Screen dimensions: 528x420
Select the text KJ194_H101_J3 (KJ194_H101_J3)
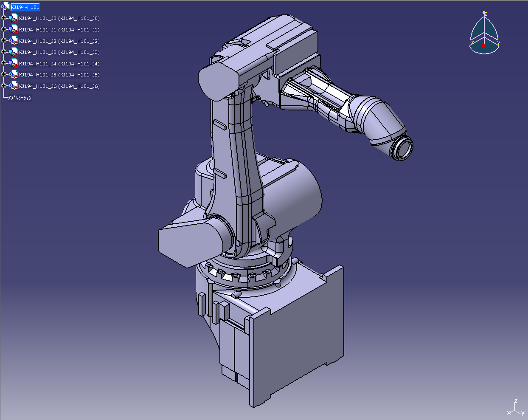(59, 52)
